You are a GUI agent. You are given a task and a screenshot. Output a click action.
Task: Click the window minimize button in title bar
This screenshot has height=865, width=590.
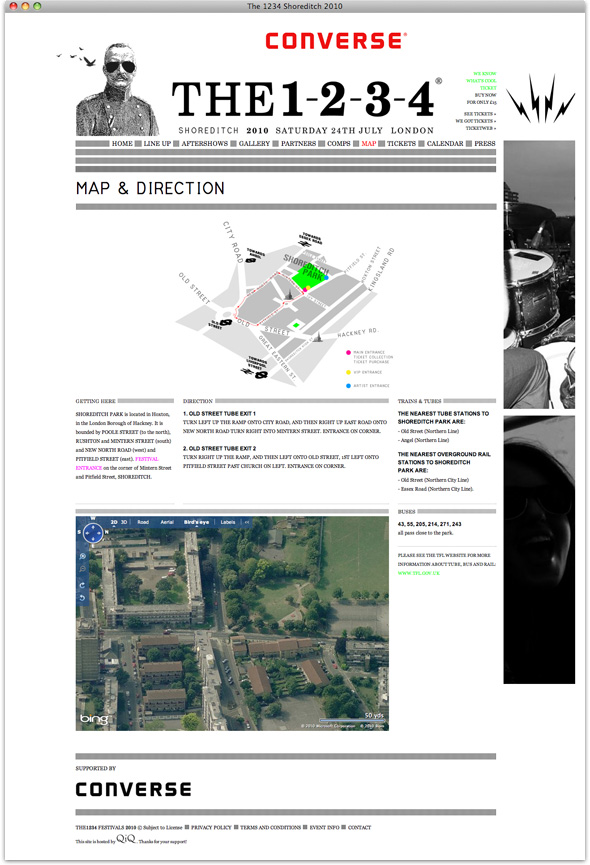click(25, 6)
